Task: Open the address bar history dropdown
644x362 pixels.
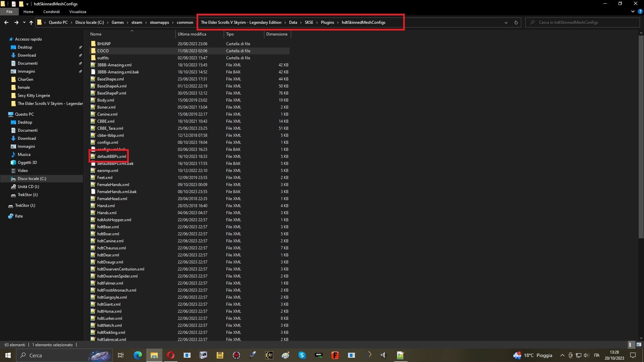Action: coord(506,22)
